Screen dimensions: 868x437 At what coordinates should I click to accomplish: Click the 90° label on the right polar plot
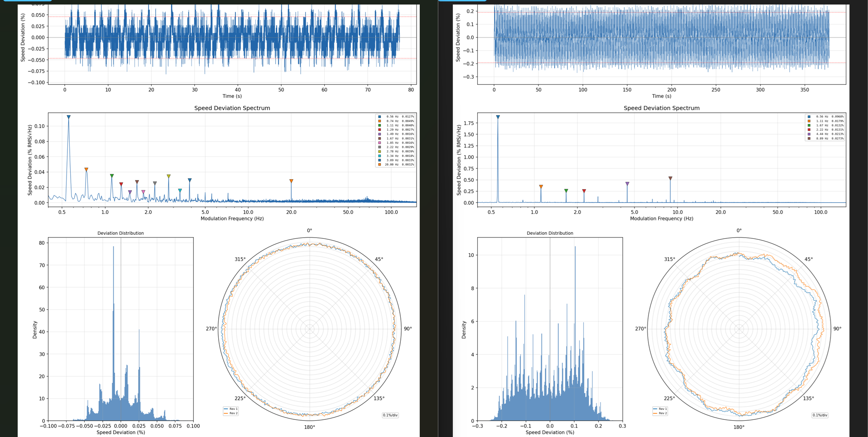click(x=837, y=329)
